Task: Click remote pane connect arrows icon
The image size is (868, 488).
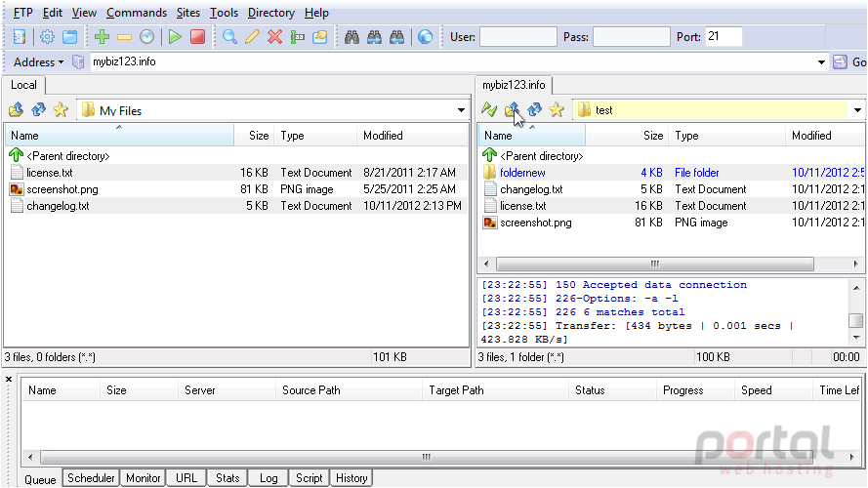Action: tap(489, 109)
